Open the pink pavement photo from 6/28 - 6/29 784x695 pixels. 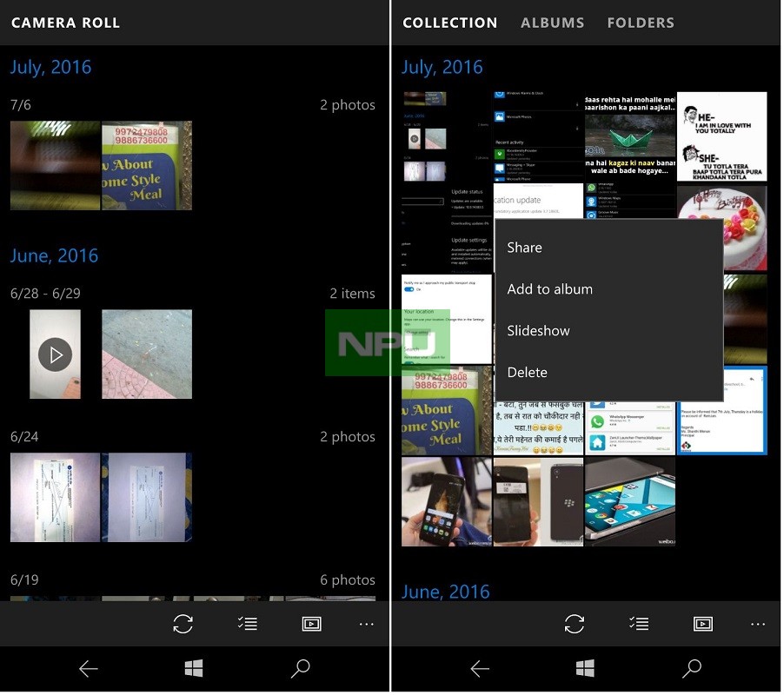click(147, 354)
